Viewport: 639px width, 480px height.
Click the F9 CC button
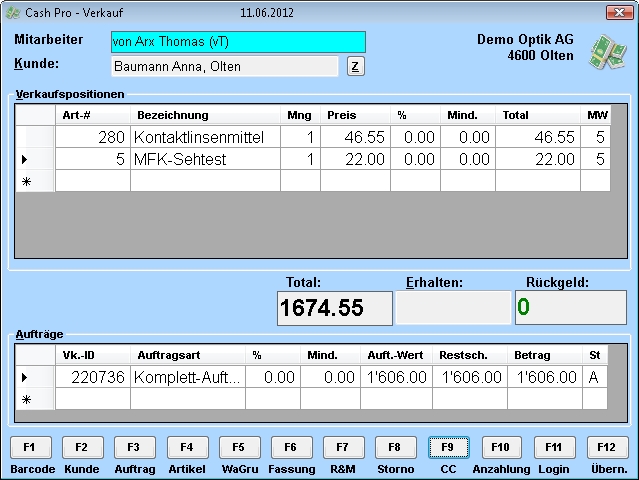pyautogui.click(x=449, y=447)
